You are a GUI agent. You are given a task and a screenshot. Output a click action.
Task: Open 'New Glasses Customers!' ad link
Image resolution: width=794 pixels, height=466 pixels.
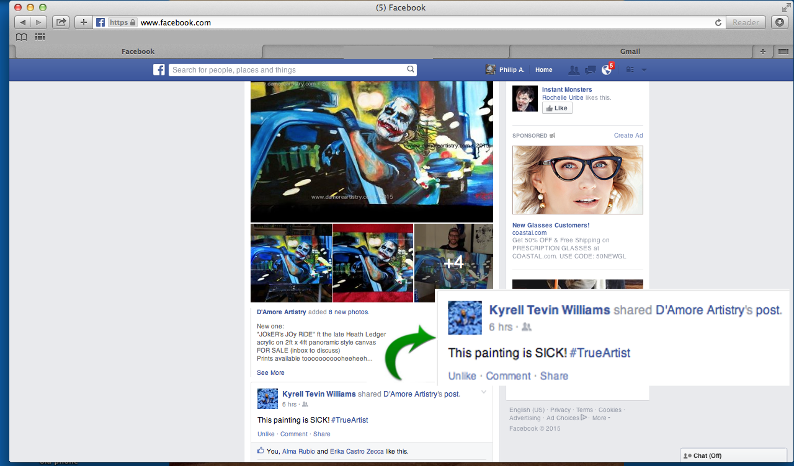click(x=550, y=225)
